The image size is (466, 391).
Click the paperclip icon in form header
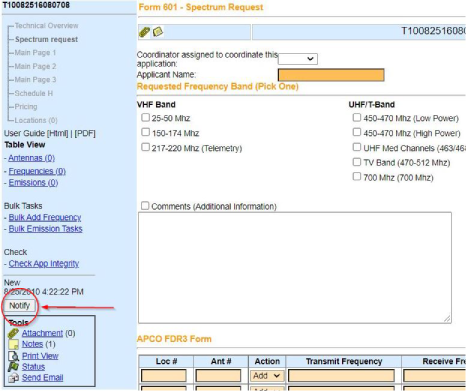pyautogui.click(x=145, y=32)
